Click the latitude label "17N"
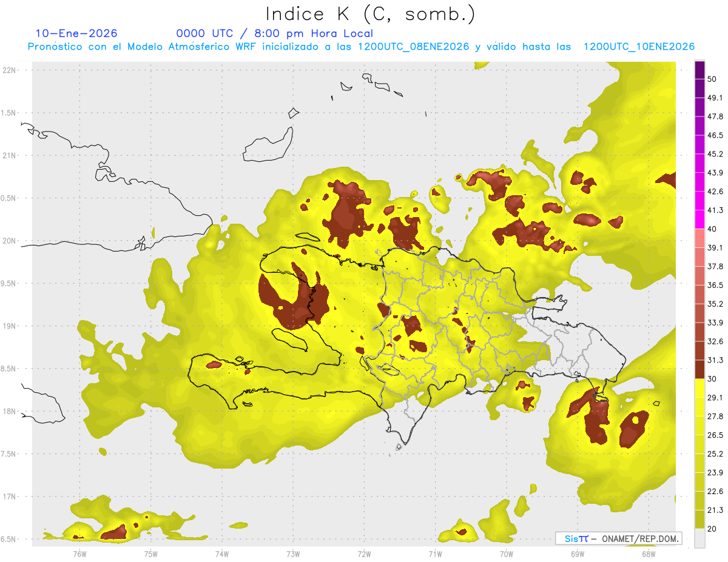 click(x=10, y=497)
